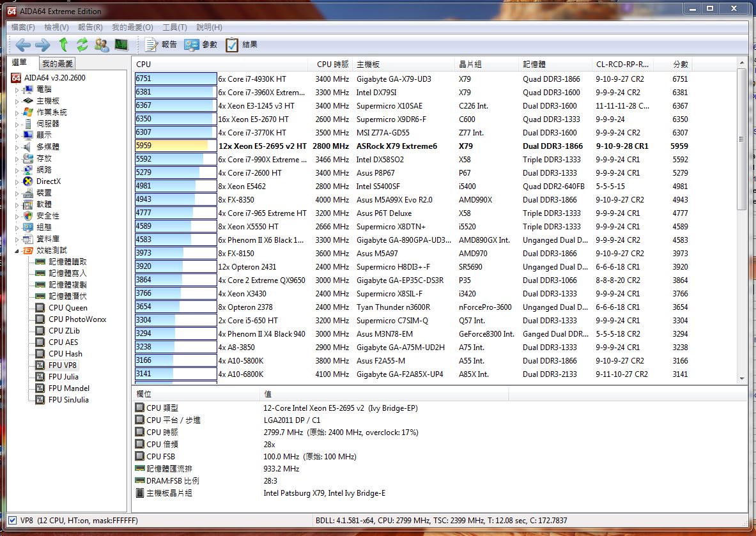Screen dimensions: 756x536
Task: Expand the 多媒體 tree node arrow
Action: pos(17,148)
